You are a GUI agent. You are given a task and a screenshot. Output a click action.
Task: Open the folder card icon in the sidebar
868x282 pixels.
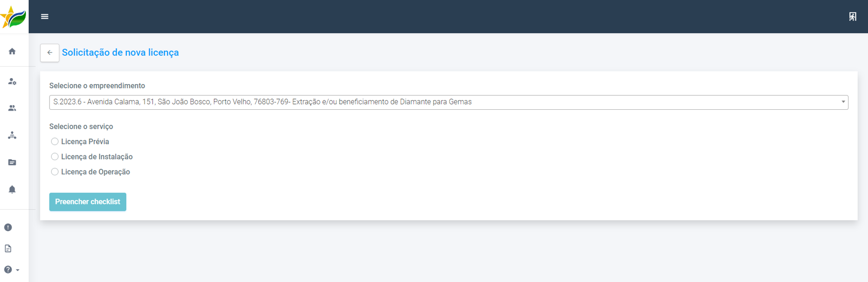pyautogui.click(x=12, y=162)
